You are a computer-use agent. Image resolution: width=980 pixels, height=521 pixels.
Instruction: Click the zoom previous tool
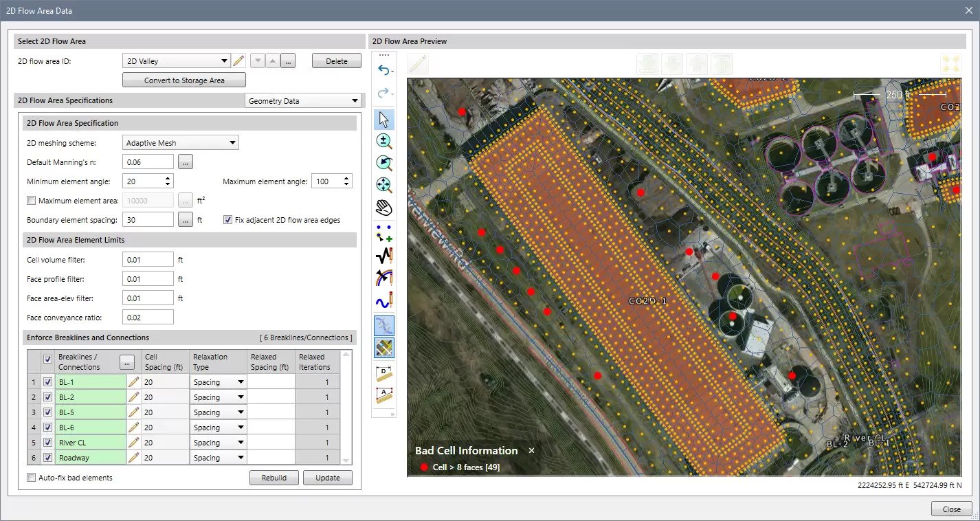coord(383,163)
